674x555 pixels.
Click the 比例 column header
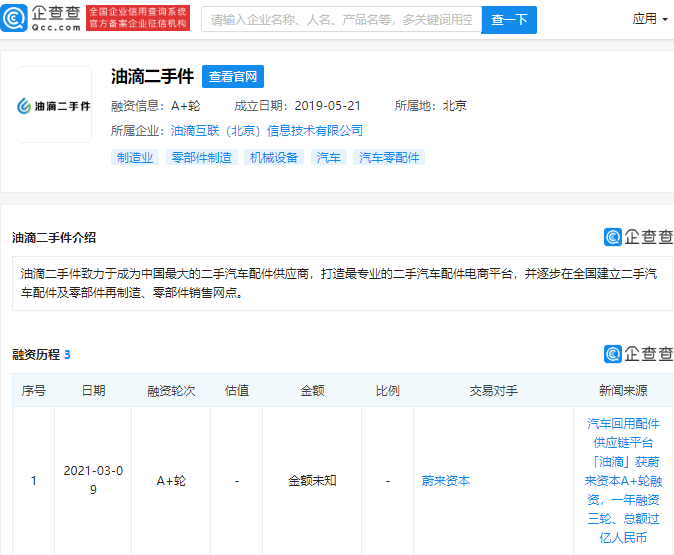point(387,390)
